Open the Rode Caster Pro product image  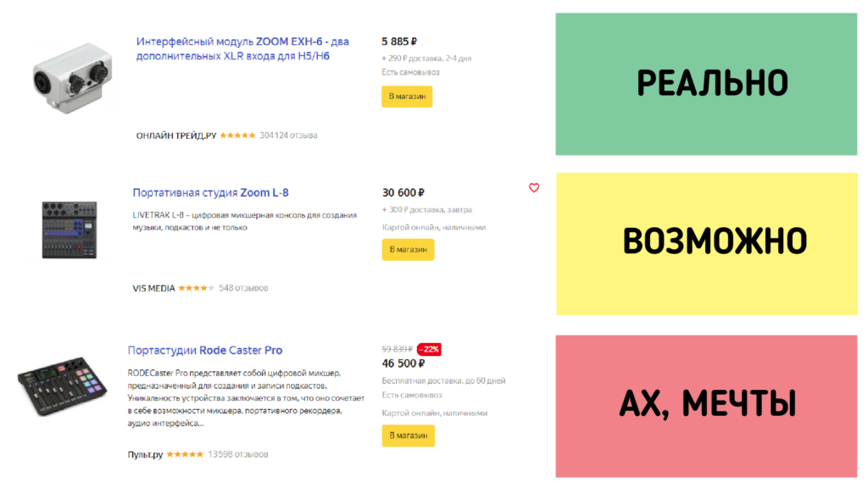point(62,385)
